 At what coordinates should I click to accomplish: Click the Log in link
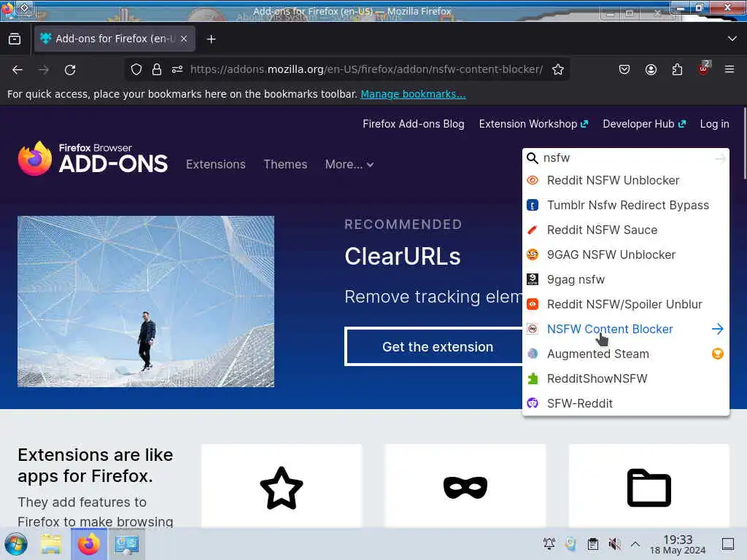pyautogui.click(x=714, y=124)
